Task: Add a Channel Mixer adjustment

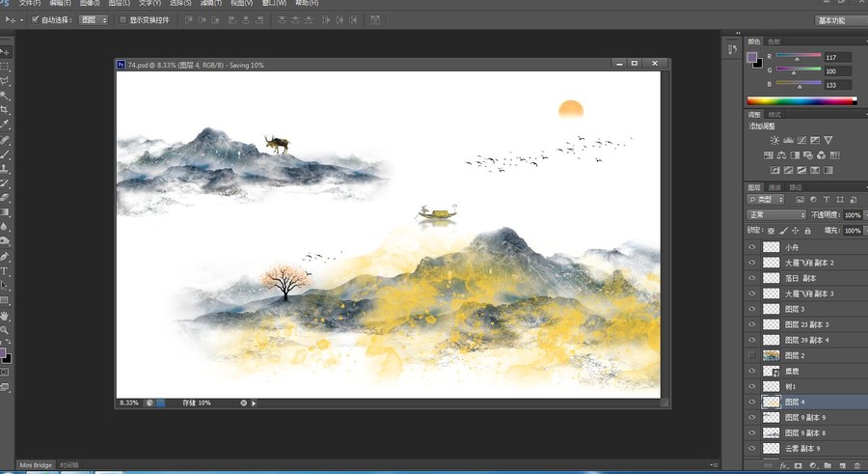Action: (822, 155)
